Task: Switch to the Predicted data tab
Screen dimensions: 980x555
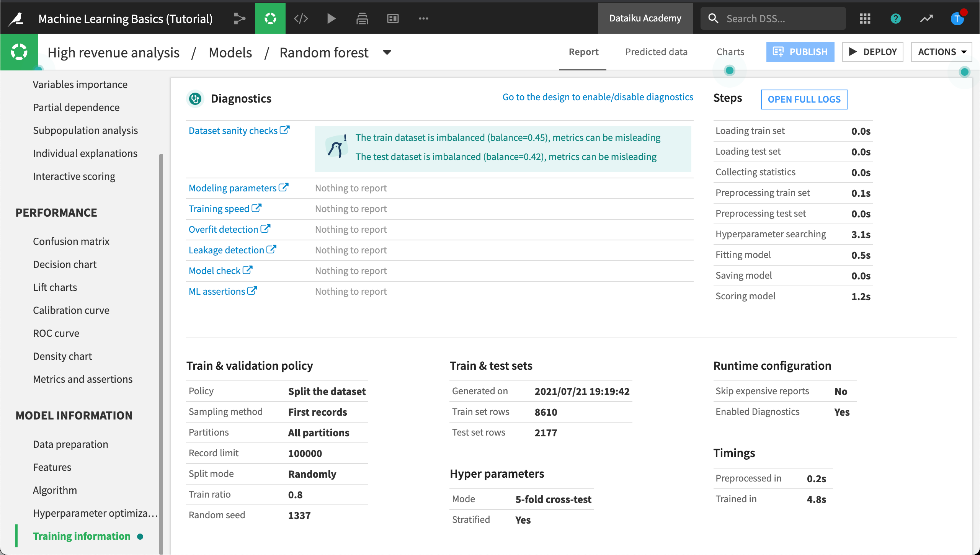Action: (x=656, y=52)
